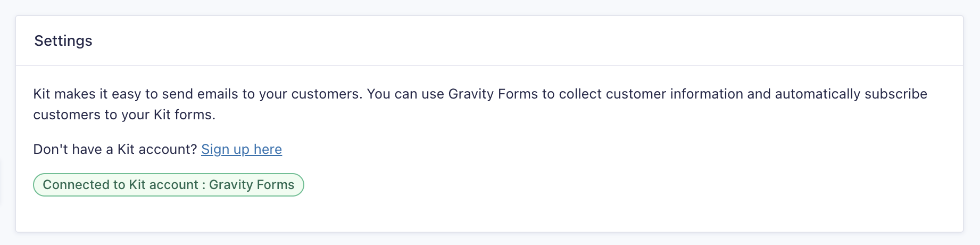Click "customers to your Kit forms." line
980x245 pixels.
pyautogui.click(x=124, y=115)
